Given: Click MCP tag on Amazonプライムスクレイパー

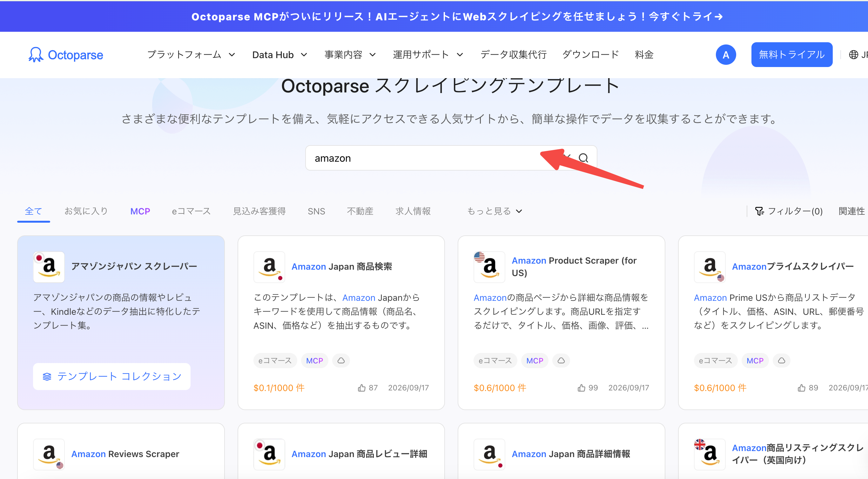Looking at the screenshot, I should click(x=755, y=361).
